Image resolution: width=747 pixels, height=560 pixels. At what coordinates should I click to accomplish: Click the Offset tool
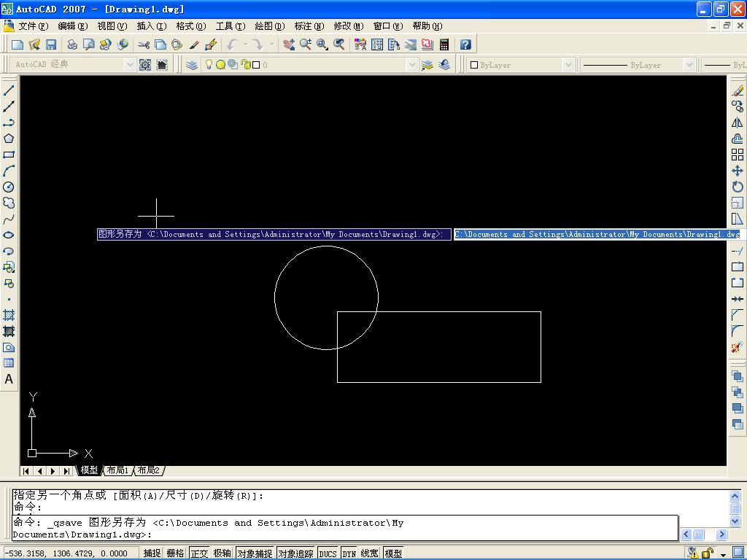(x=738, y=139)
